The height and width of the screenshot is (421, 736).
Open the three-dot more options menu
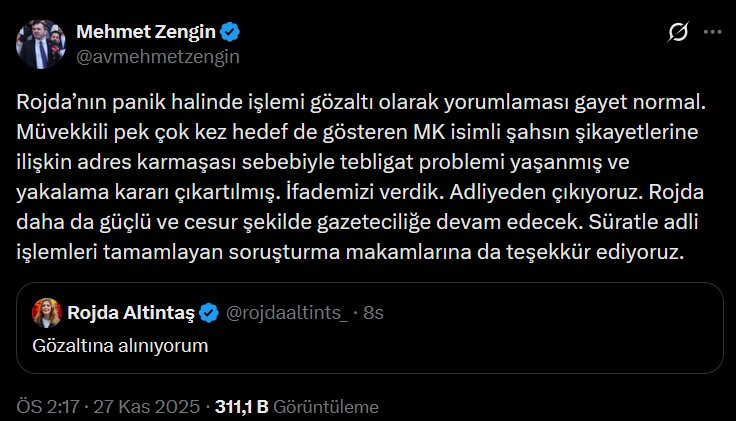point(712,33)
